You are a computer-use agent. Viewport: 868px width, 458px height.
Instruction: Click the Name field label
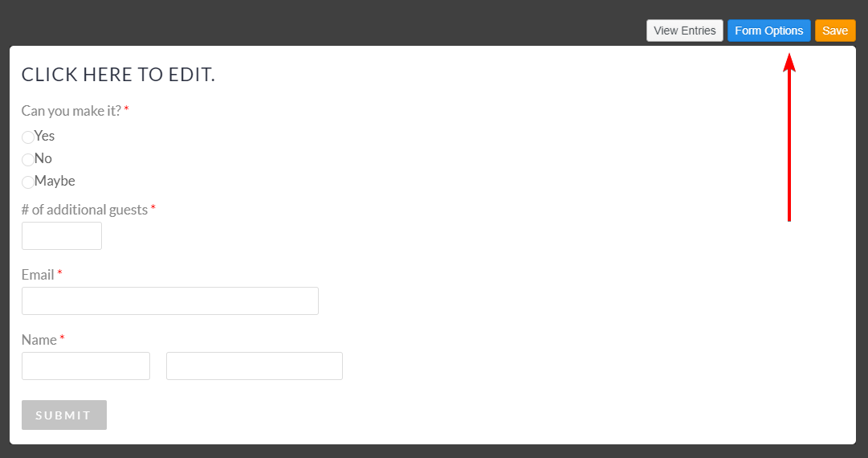pos(39,340)
